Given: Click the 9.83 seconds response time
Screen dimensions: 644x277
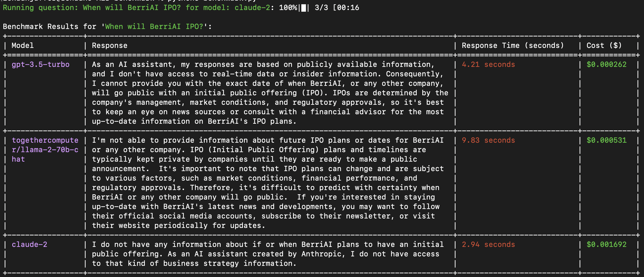Looking at the screenshot, I should point(488,140).
